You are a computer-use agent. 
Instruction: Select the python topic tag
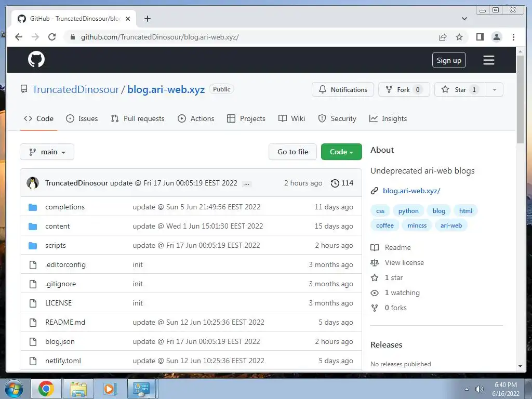[x=408, y=211]
